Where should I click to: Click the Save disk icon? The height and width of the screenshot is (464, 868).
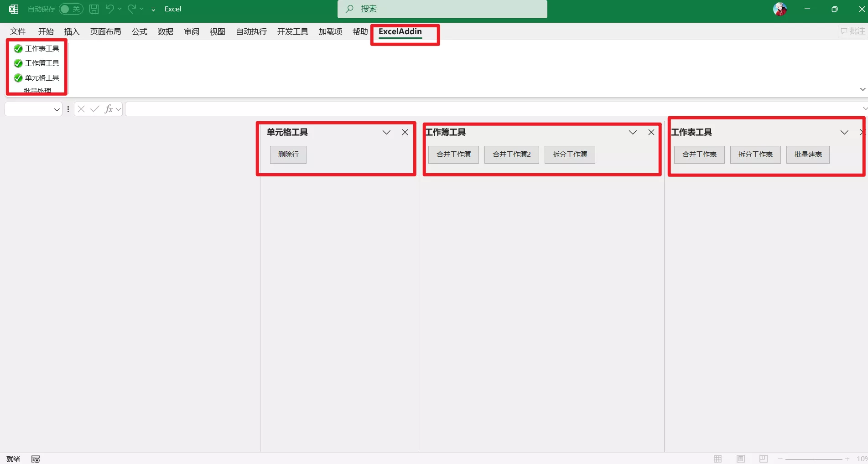click(94, 9)
